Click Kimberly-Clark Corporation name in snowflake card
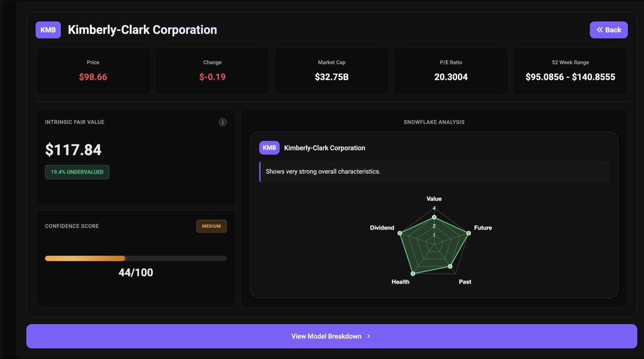The width and height of the screenshot is (644, 359). (x=325, y=148)
